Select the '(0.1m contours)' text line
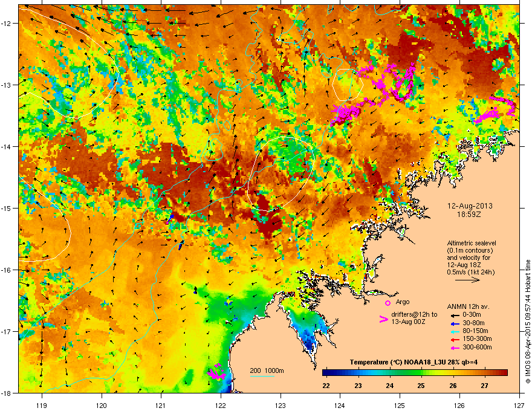 pyautogui.click(x=470, y=250)
